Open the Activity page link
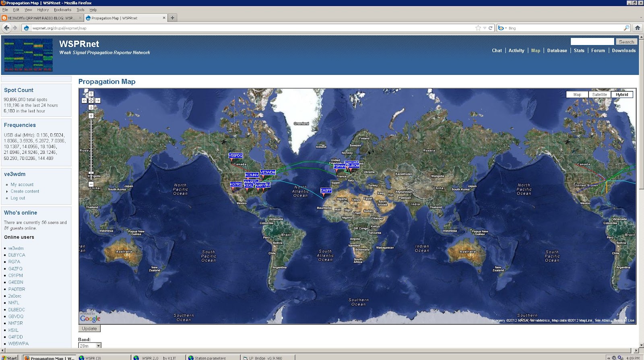The width and height of the screenshot is (644, 360). [x=516, y=51]
